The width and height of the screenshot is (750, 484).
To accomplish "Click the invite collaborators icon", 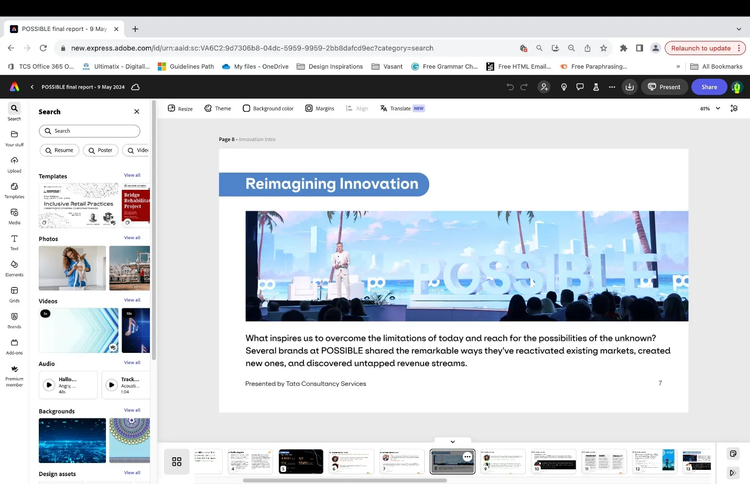I will click(544, 87).
